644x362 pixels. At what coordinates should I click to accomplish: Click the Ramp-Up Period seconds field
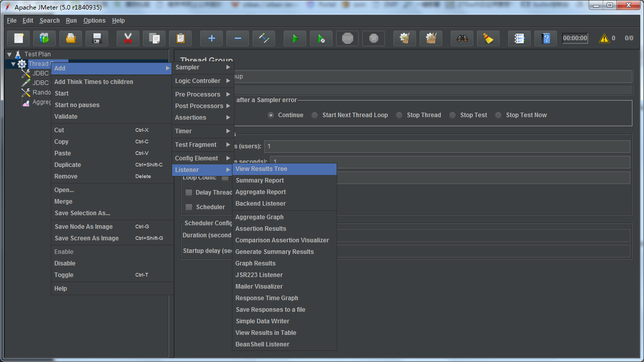tap(450, 162)
